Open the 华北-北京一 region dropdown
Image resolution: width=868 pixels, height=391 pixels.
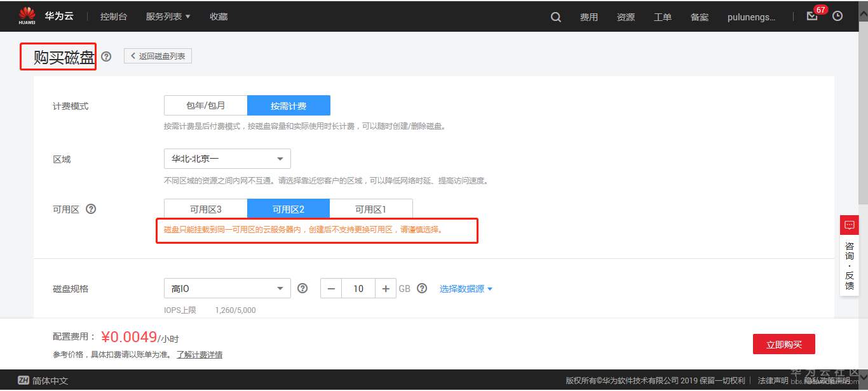(x=227, y=159)
